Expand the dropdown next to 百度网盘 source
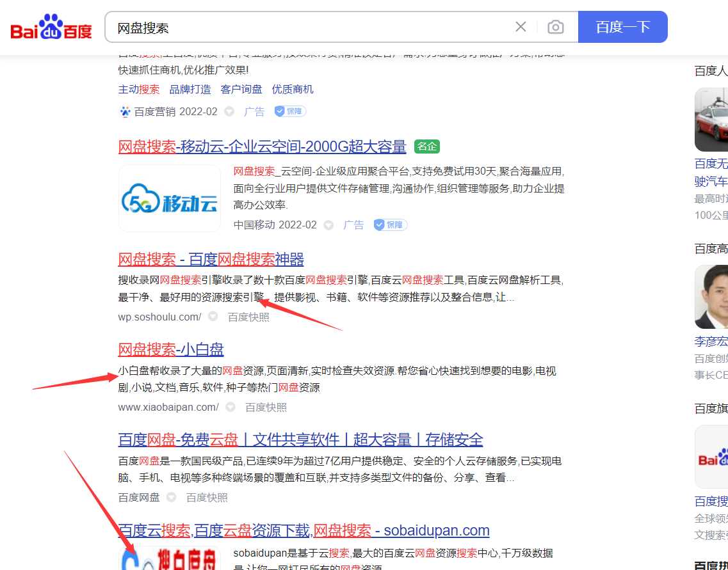 click(172, 496)
